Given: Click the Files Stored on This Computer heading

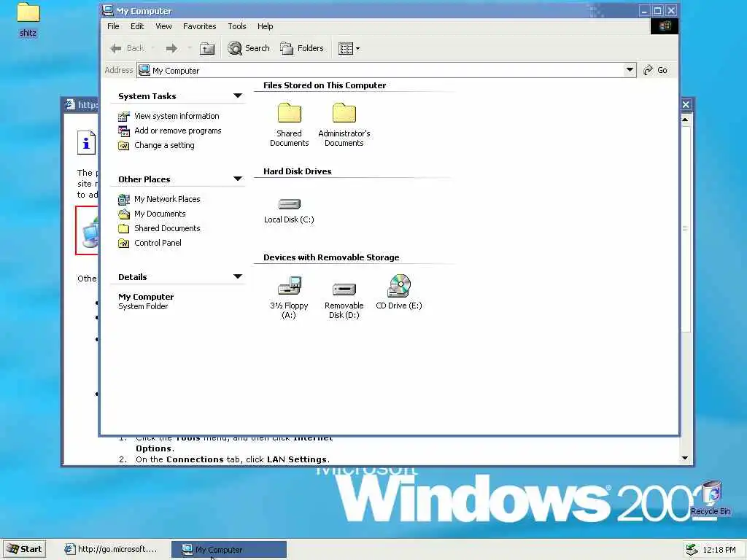Looking at the screenshot, I should point(325,85).
